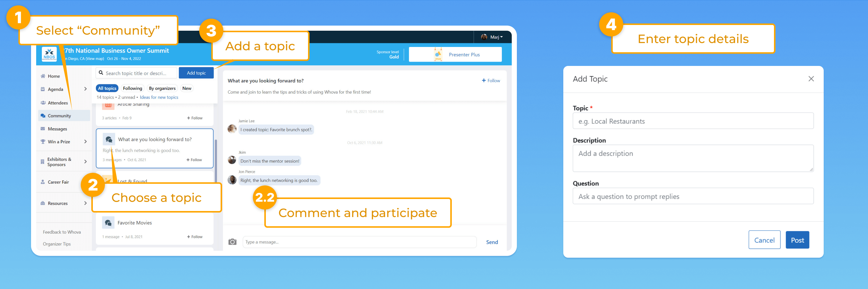This screenshot has height=289, width=868.
Task: Click the search magnifier icon
Action: [101, 73]
